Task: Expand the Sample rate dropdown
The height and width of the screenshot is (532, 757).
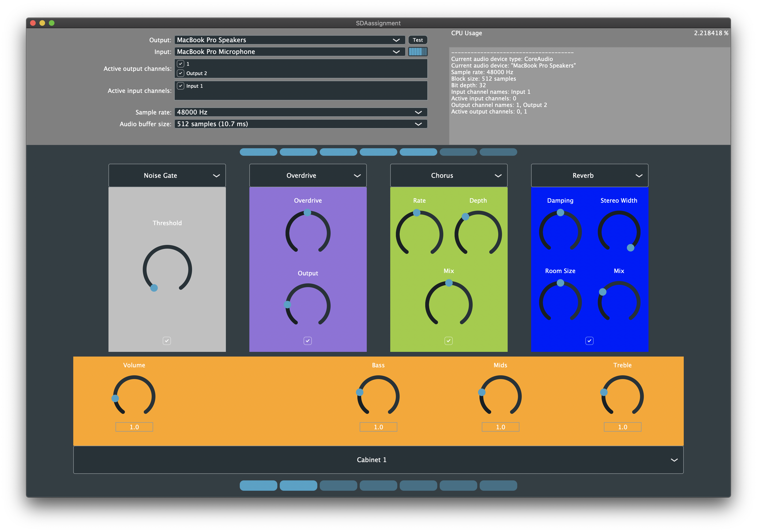Action: (x=301, y=112)
